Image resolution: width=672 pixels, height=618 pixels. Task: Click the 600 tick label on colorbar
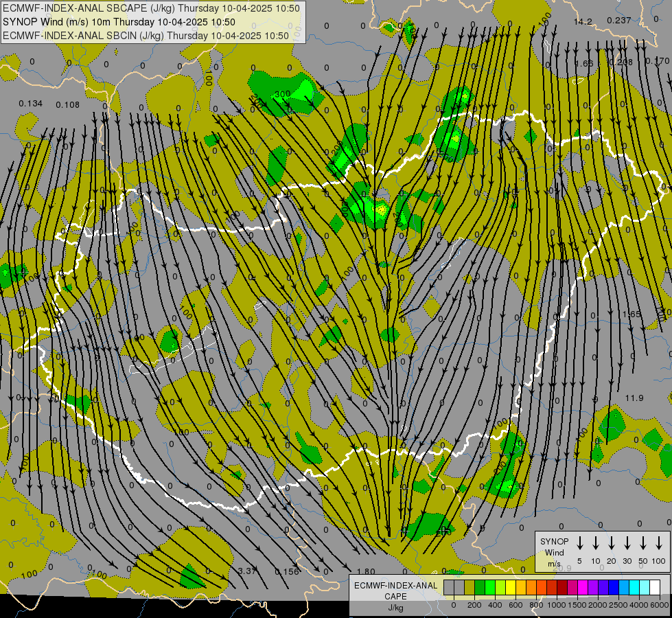515,605
